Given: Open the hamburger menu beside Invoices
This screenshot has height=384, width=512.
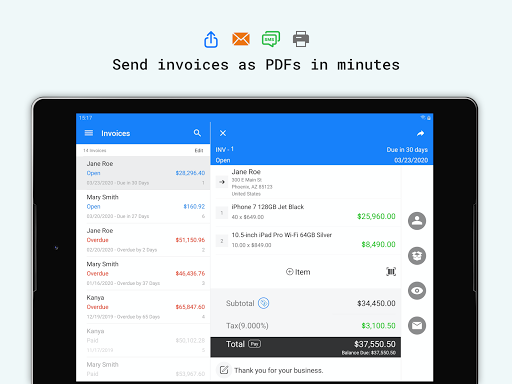Looking at the screenshot, I should pyautogui.click(x=89, y=133).
